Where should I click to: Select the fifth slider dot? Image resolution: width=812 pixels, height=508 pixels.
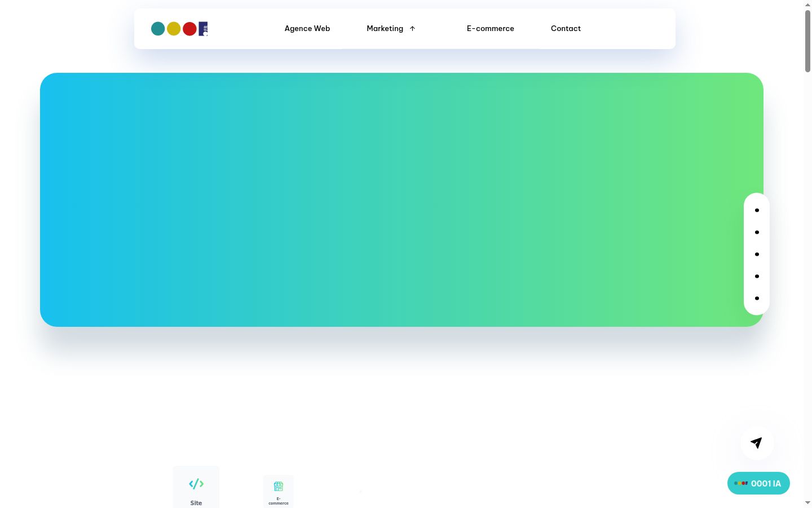757,299
